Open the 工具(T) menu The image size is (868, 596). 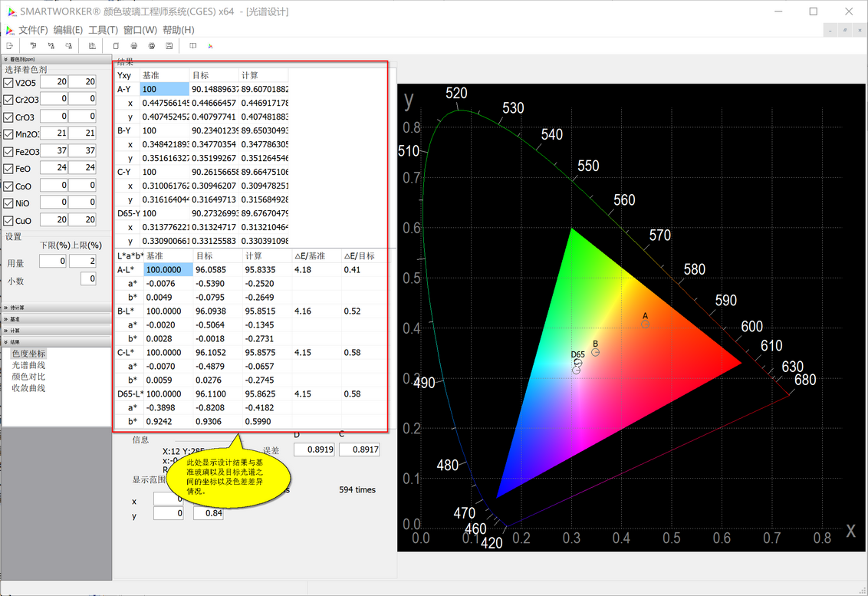pyautogui.click(x=103, y=30)
